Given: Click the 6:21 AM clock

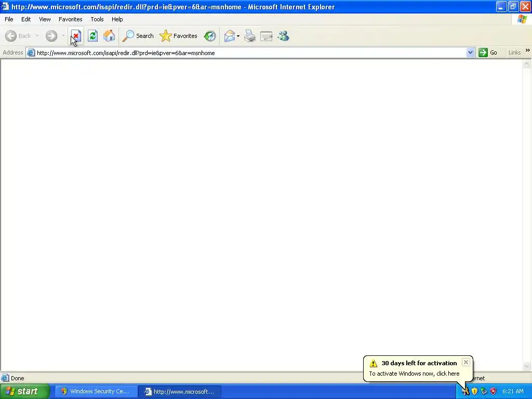Looking at the screenshot, I should point(513,392).
